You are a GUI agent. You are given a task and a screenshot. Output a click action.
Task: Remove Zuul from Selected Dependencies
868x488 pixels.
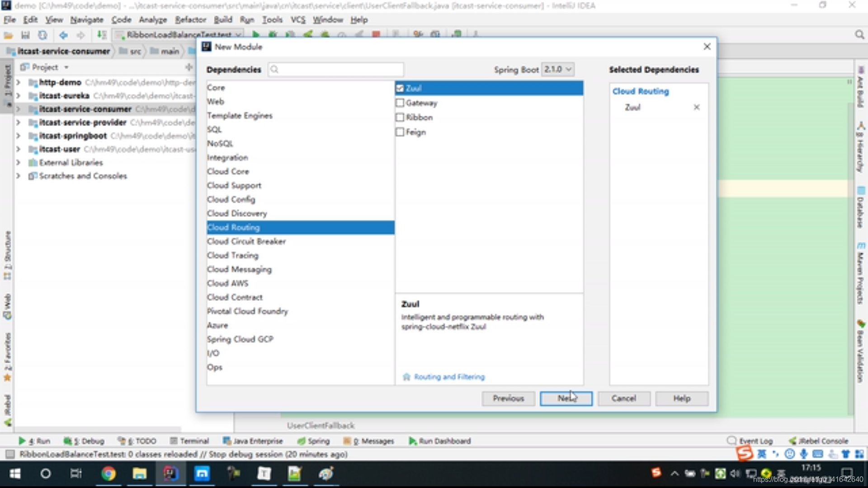tap(697, 107)
